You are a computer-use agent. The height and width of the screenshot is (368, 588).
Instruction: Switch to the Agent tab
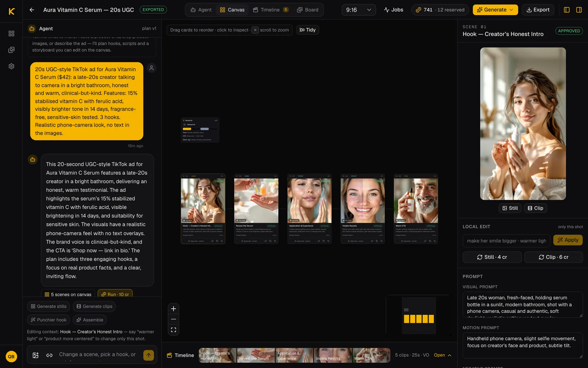coord(201,10)
